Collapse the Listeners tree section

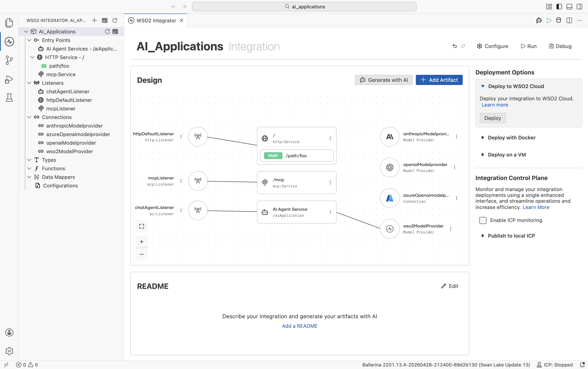tap(29, 83)
